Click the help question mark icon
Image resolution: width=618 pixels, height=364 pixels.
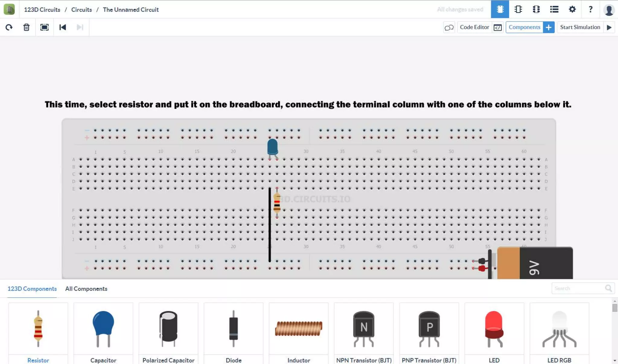click(x=590, y=9)
